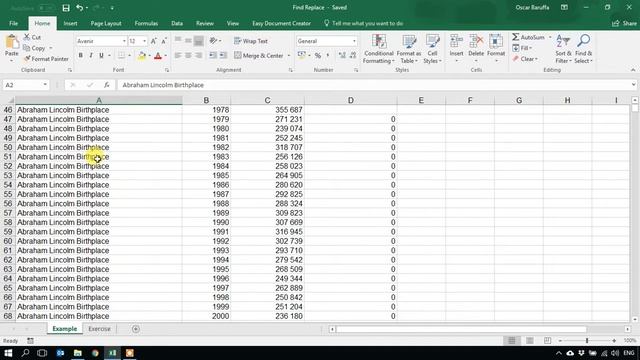The height and width of the screenshot is (360, 640).
Task: Click the Save icon in title bar
Action: click(x=66, y=8)
